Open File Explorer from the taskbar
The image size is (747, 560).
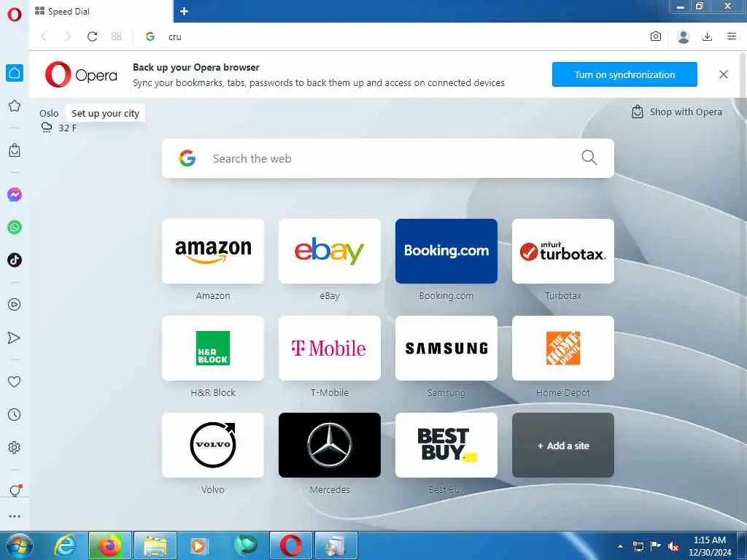click(x=155, y=545)
